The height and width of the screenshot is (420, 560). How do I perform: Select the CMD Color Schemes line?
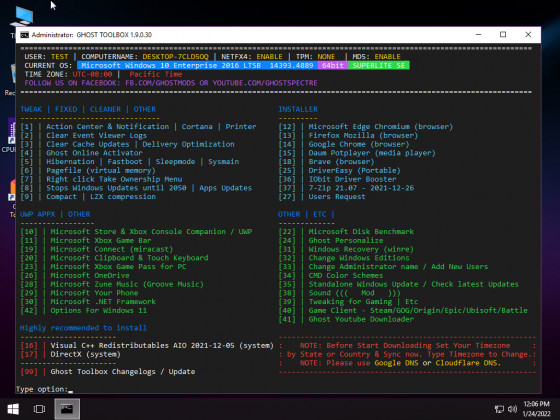click(x=331, y=276)
